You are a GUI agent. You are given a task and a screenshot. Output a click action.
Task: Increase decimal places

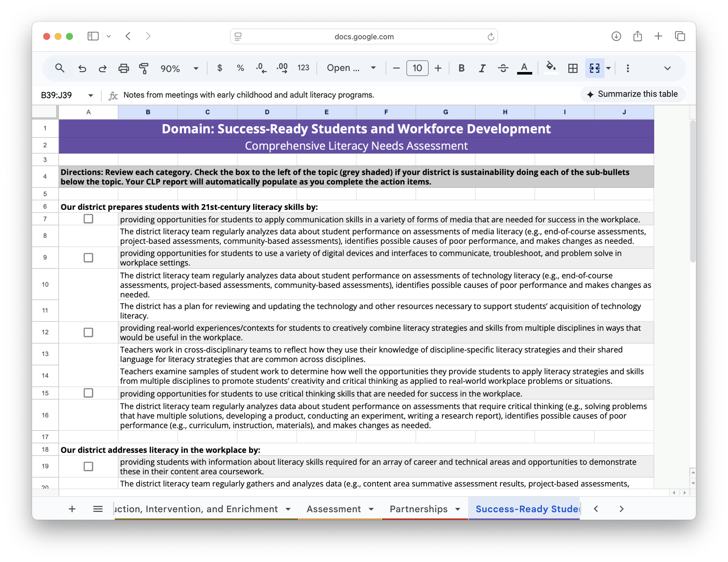click(x=282, y=68)
